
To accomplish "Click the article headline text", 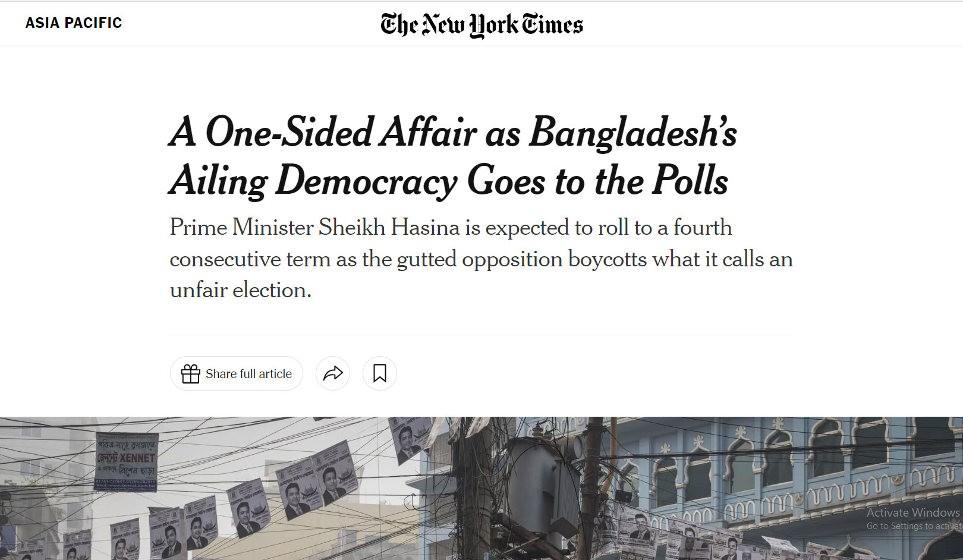I will (453, 156).
